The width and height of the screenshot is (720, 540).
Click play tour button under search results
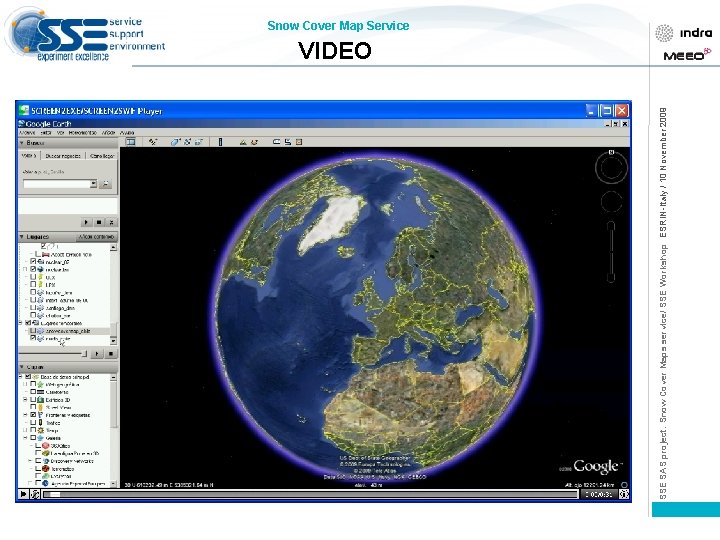click(86, 222)
